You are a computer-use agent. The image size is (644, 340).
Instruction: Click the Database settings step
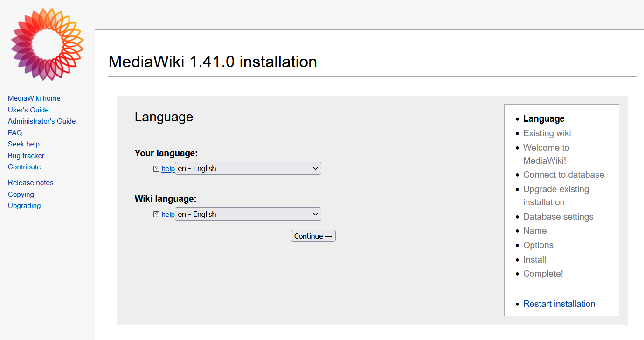tap(558, 217)
